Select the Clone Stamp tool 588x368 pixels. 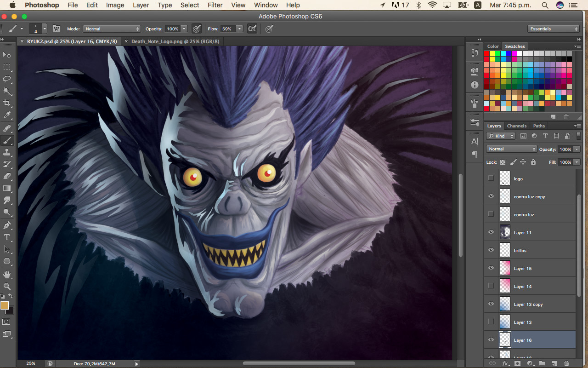(x=7, y=152)
